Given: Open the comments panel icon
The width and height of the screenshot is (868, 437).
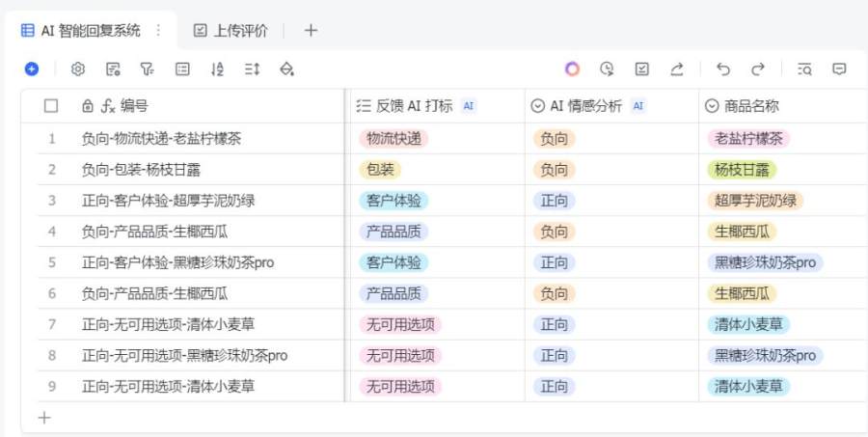Looking at the screenshot, I should click(x=839, y=68).
